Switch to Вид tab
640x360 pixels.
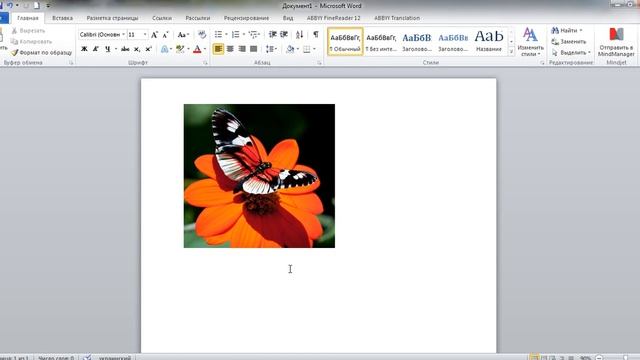(288, 18)
